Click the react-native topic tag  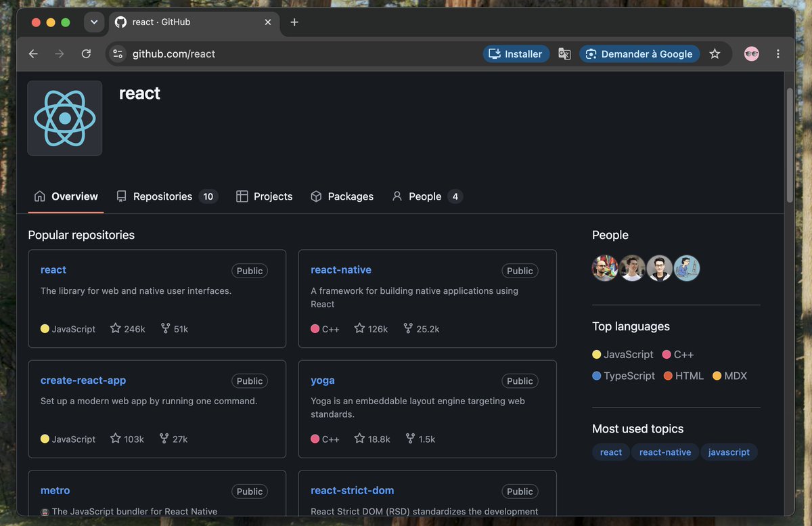pos(665,452)
